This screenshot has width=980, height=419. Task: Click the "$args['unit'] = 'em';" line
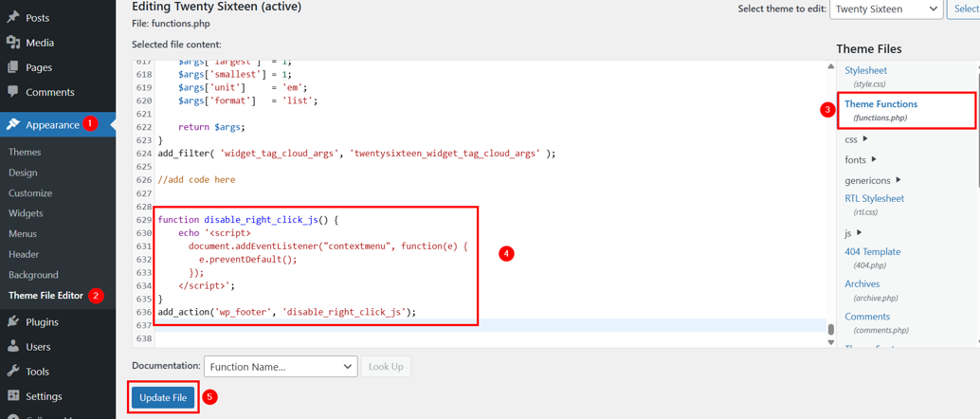click(244, 87)
